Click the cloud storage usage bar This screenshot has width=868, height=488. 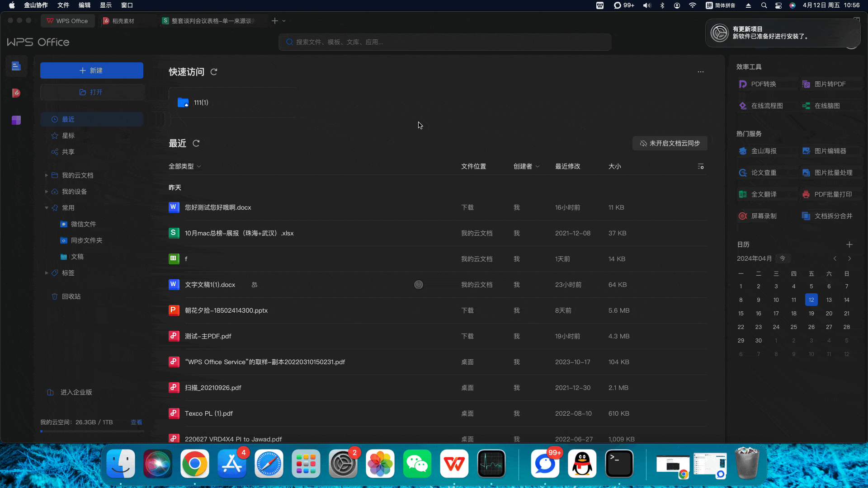pos(92,431)
